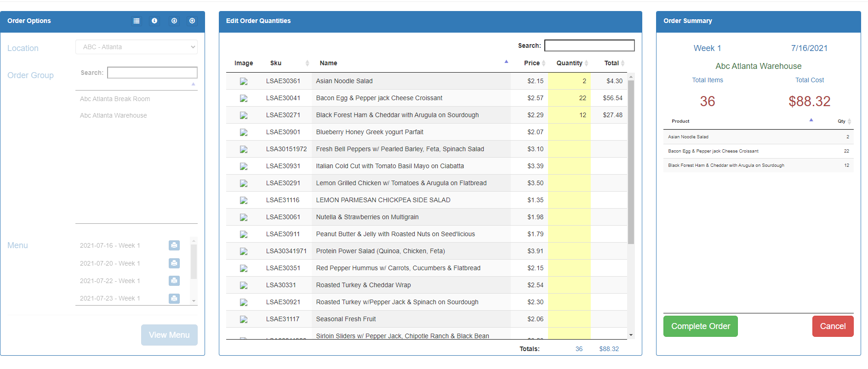Edit quantity for Bacon Egg & Pepper jack Croissant
This screenshot has width=868, height=369.
(x=569, y=98)
